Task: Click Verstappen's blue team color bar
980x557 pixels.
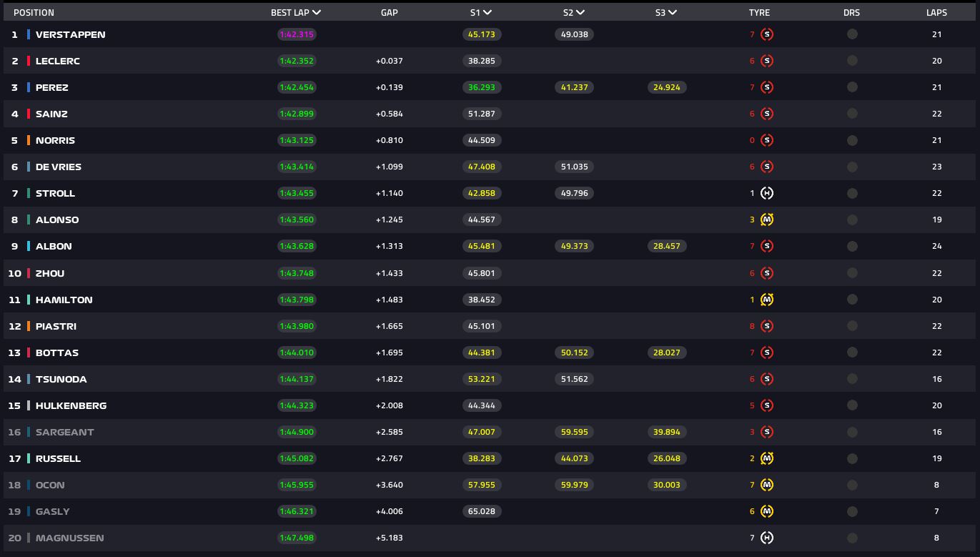Action: pyautogui.click(x=29, y=34)
